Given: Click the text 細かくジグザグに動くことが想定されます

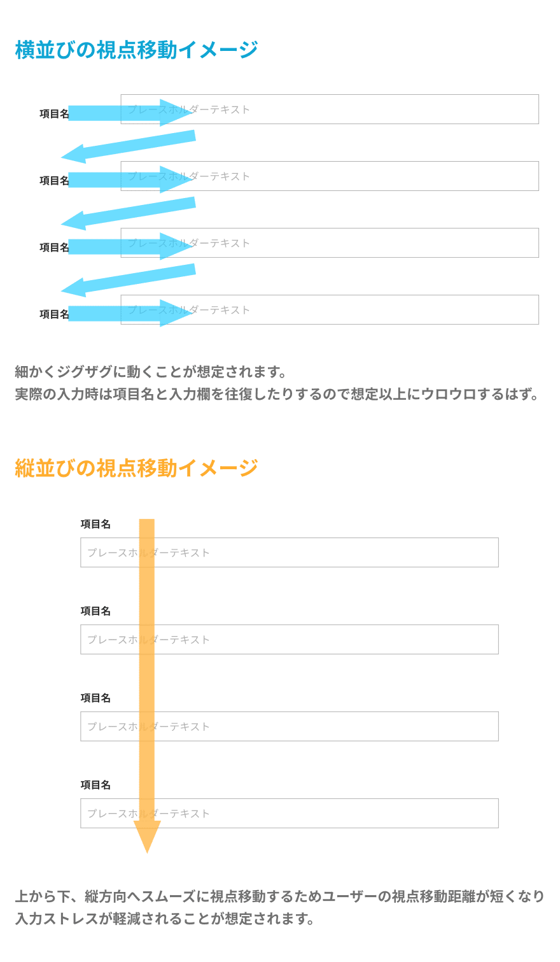Looking at the screenshot, I should coord(150,372).
